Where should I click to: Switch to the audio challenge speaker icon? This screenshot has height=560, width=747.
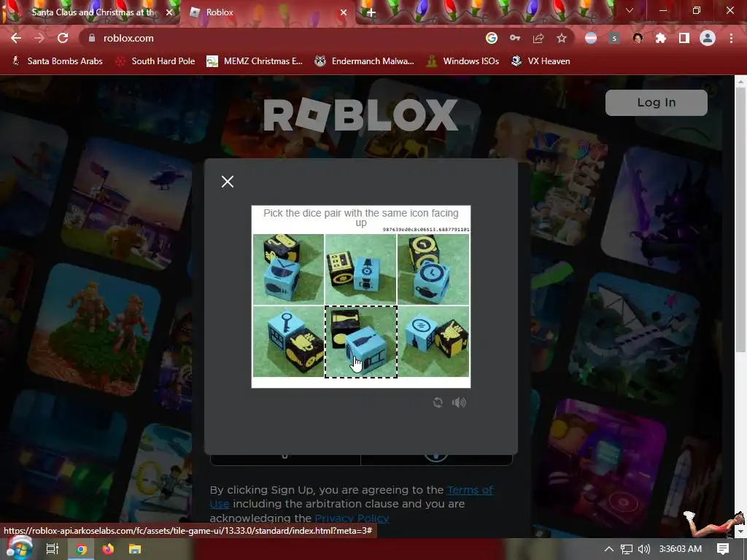click(x=459, y=402)
